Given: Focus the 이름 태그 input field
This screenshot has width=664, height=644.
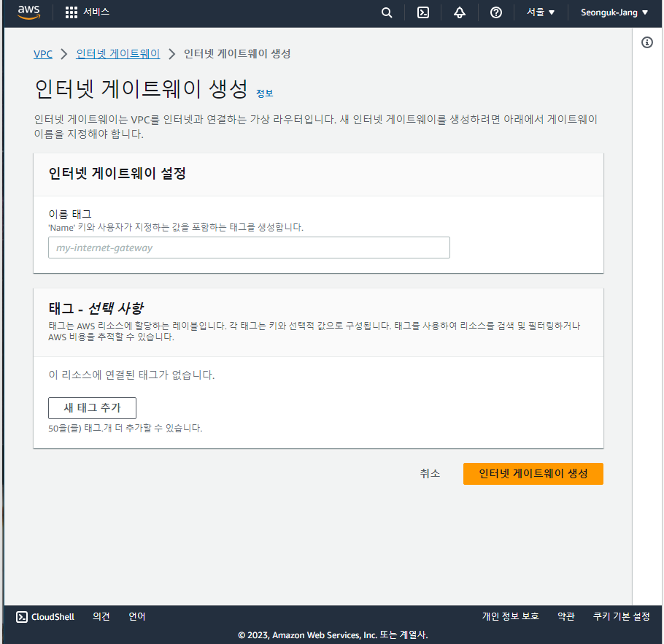Looking at the screenshot, I should (x=249, y=248).
